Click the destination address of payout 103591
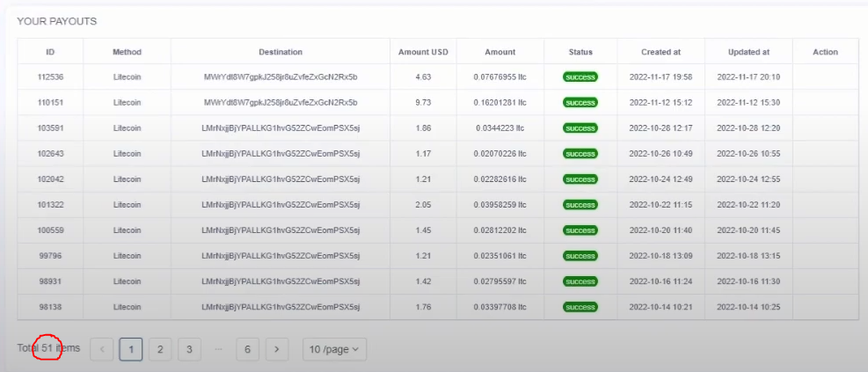This screenshot has height=372, width=868. pos(281,128)
